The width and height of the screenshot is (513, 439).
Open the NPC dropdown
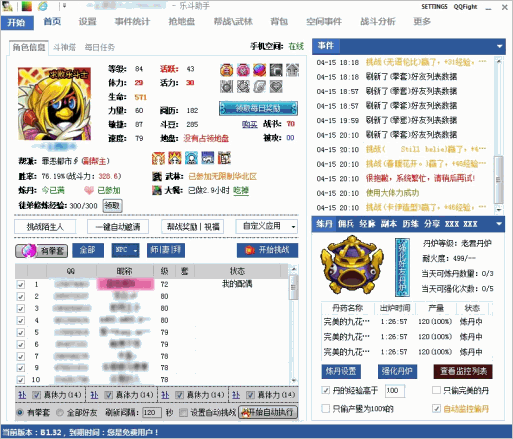(x=125, y=250)
